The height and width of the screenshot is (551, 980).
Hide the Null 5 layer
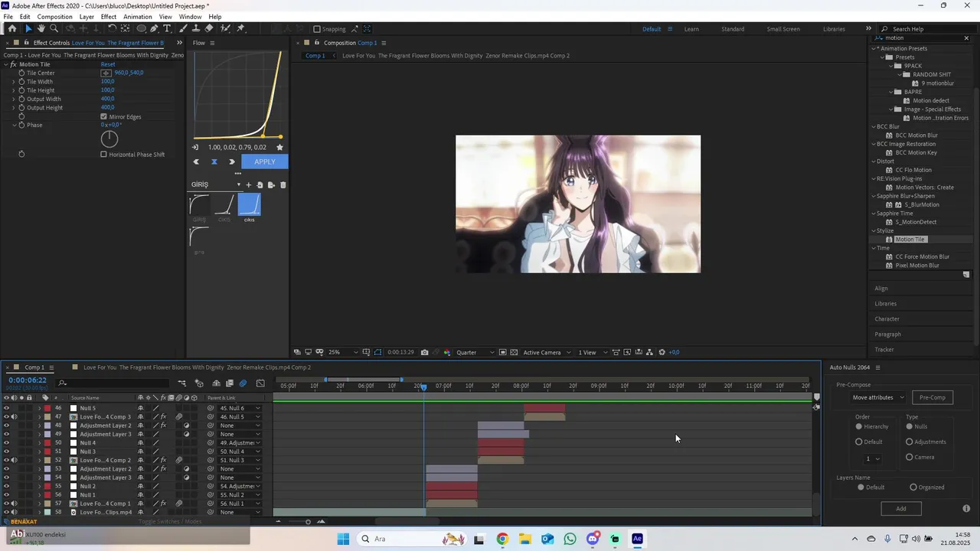pos(7,408)
